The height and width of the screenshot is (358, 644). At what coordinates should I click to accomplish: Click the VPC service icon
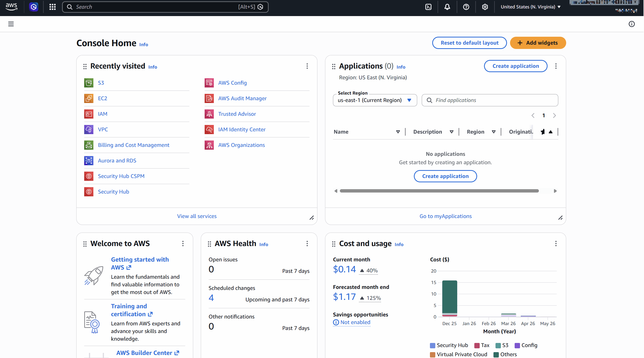89,130
